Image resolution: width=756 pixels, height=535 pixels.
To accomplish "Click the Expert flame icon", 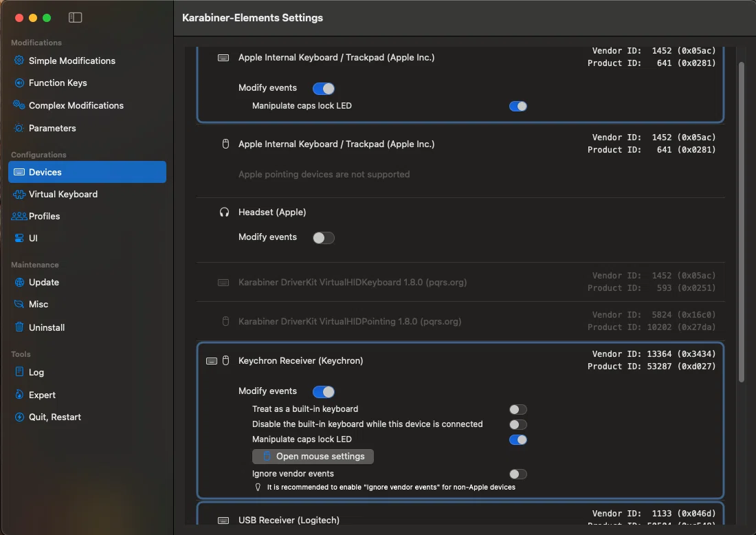I will coord(19,395).
